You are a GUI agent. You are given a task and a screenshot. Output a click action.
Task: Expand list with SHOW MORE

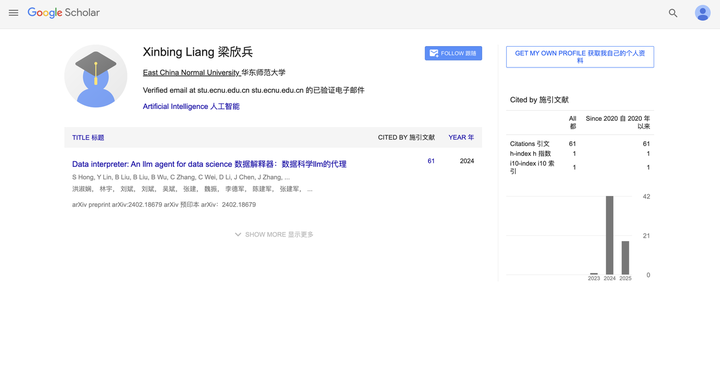274,234
